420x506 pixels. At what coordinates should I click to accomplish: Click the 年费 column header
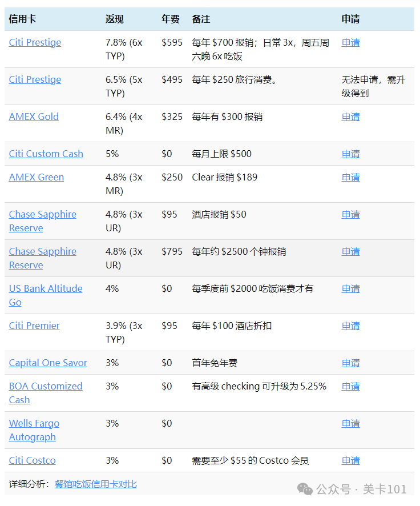click(171, 19)
